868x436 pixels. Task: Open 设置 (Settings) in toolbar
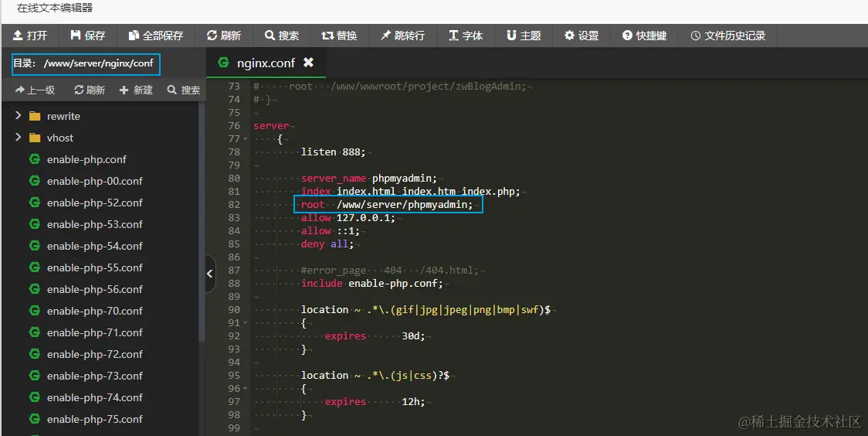(581, 36)
